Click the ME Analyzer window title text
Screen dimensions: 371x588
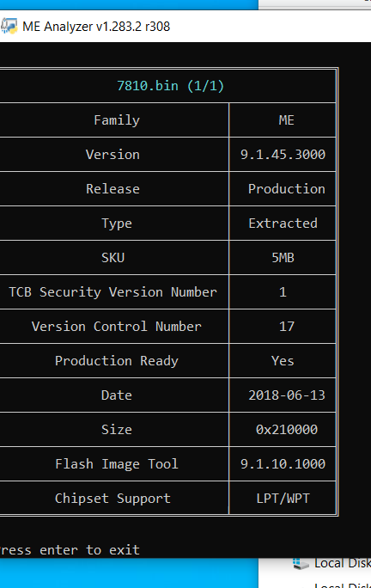click(x=96, y=27)
